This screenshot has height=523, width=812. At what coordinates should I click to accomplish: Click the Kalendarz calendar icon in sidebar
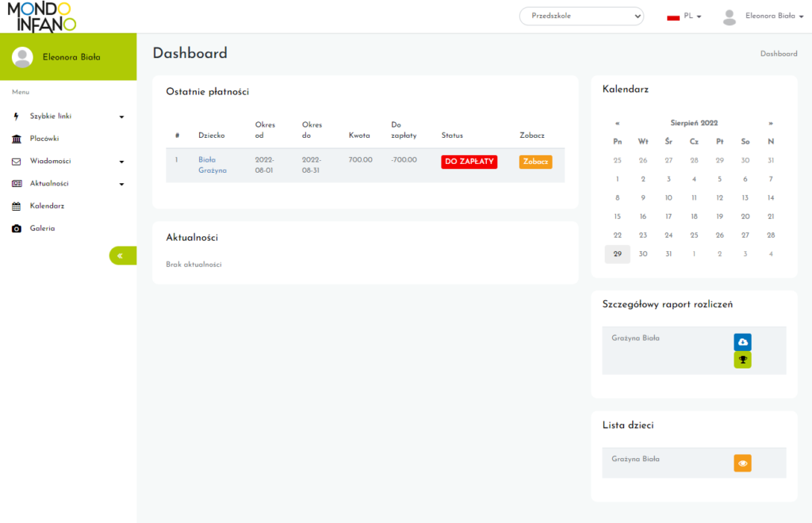pos(17,206)
